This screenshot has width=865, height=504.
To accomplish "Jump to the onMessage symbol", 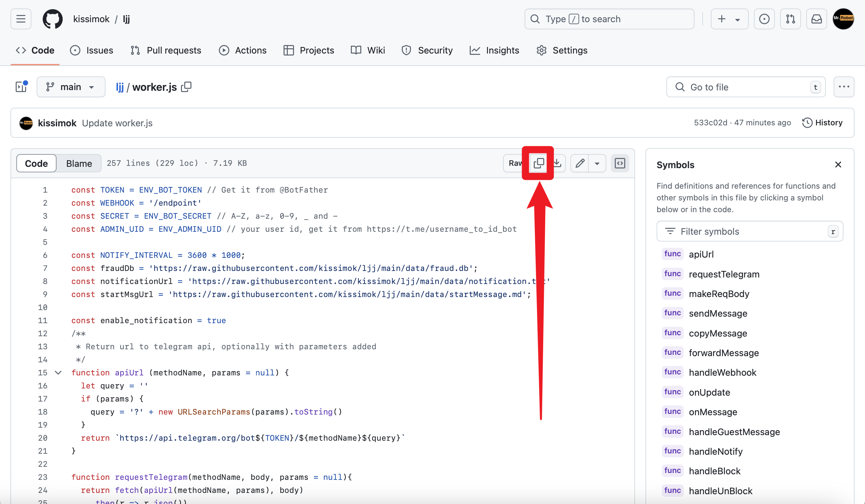I will click(712, 412).
